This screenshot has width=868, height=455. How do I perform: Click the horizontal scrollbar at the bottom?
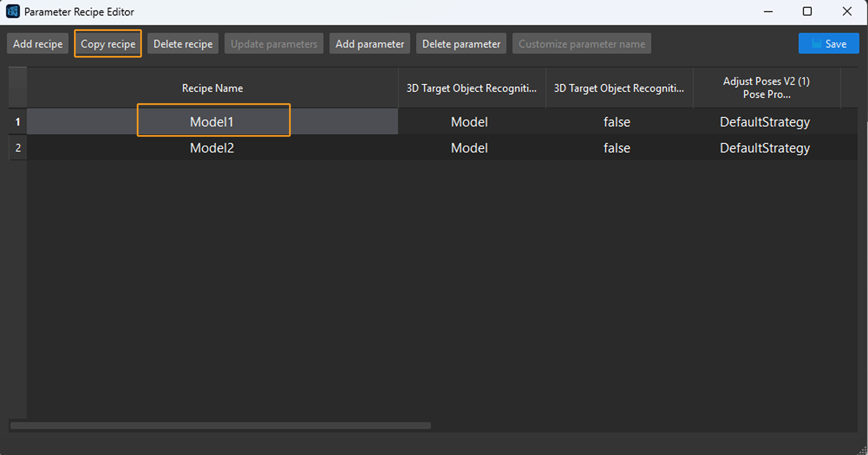click(x=221, y=425)
